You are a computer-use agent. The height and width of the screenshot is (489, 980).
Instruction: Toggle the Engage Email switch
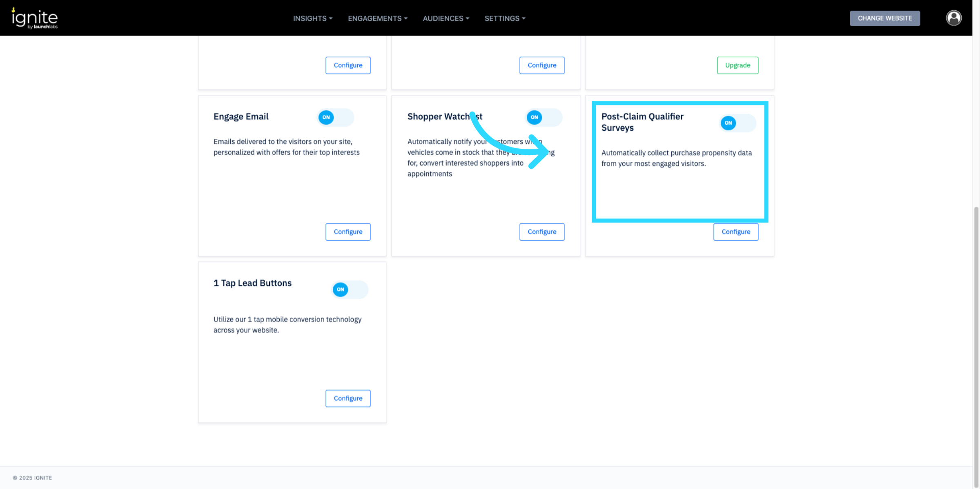(335, 117)
